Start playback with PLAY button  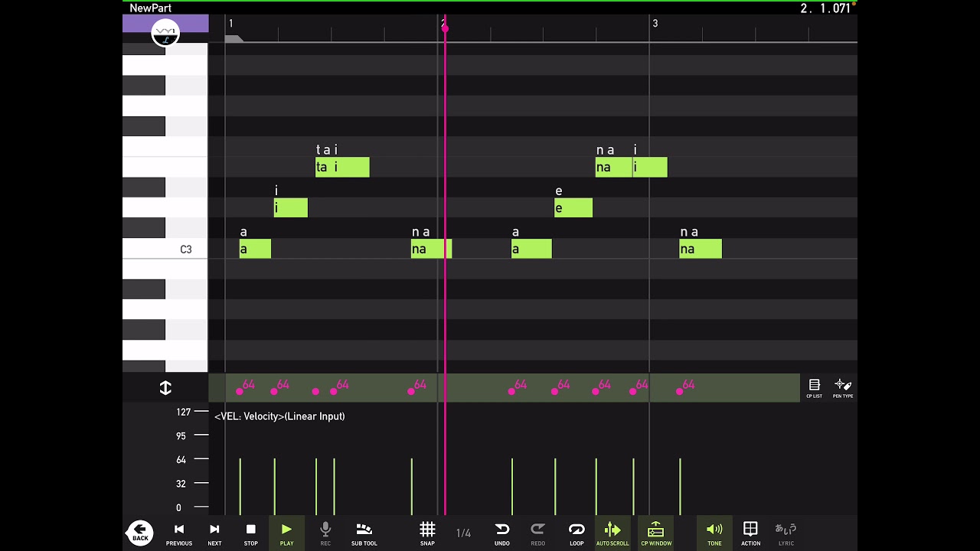286,533
